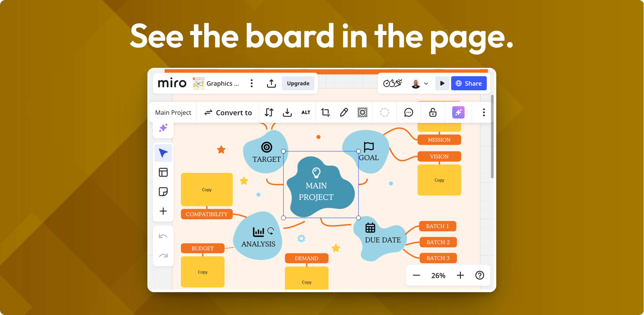Screen dimensions: 644x315
Task: Open the templates layout tool
Action: click(163, 172)
